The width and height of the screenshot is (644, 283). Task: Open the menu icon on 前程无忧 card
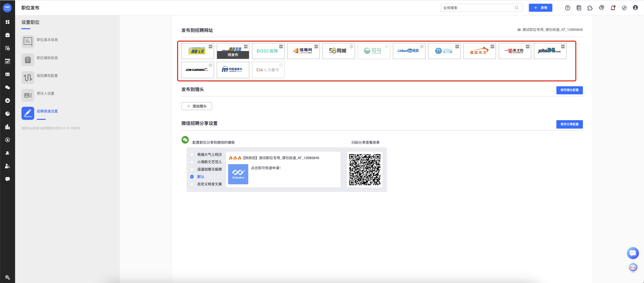(210, 46)
